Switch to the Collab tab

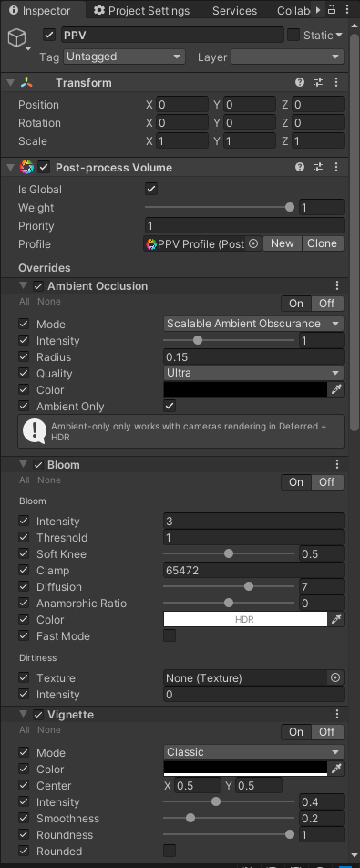(293, 10)
